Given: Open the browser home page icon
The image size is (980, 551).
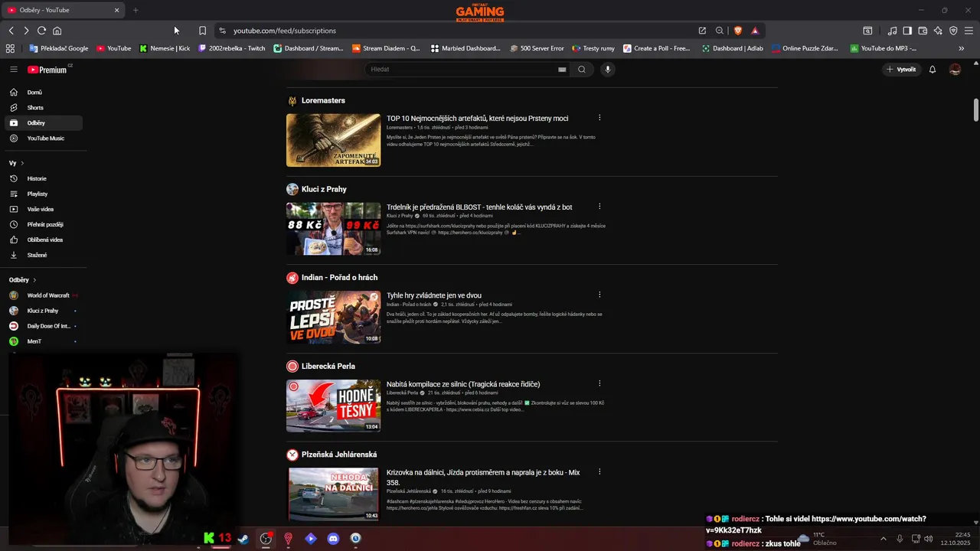Looking at the screenshot, I should pos(57,31).
